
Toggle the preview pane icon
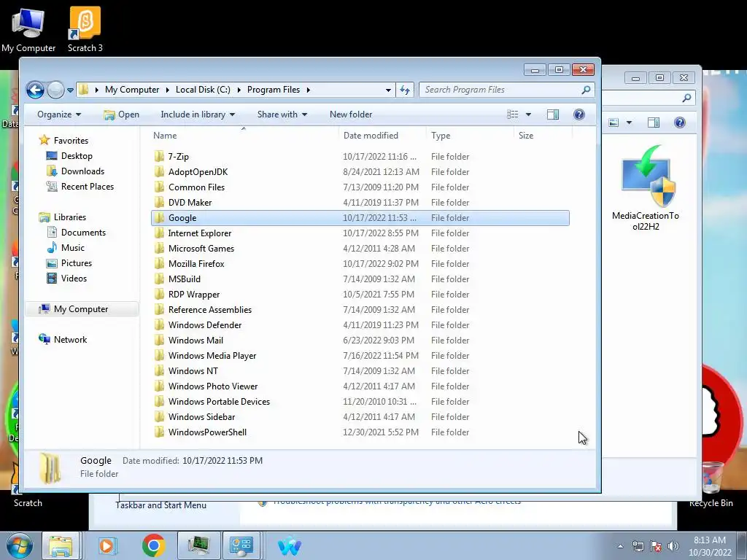pyautogui.click(x=553, y=114)
